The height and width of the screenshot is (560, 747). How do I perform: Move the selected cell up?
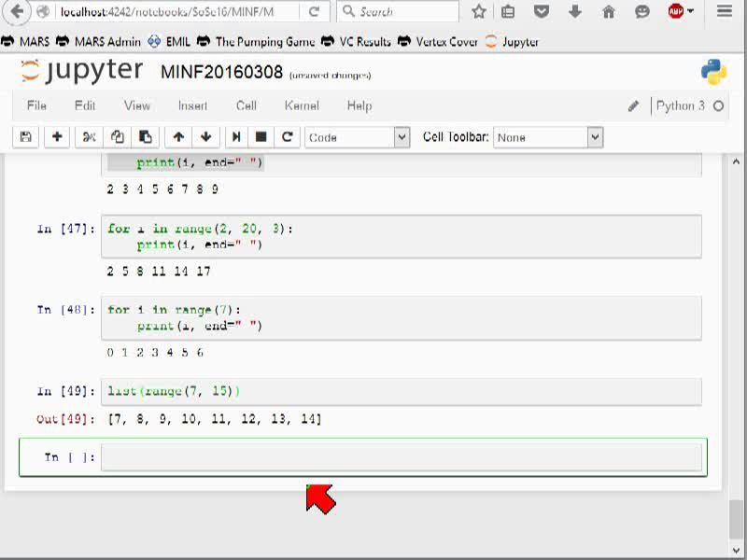(178, 137)
